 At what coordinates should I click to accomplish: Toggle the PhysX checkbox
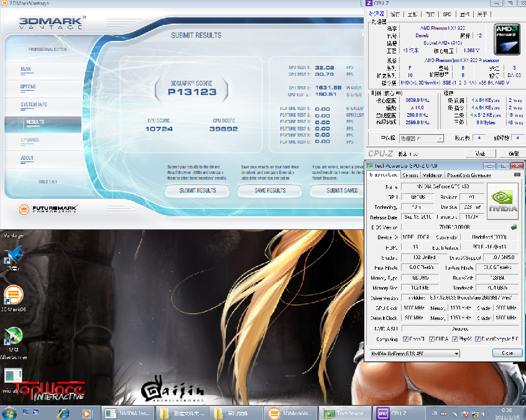tap(453, 339)
